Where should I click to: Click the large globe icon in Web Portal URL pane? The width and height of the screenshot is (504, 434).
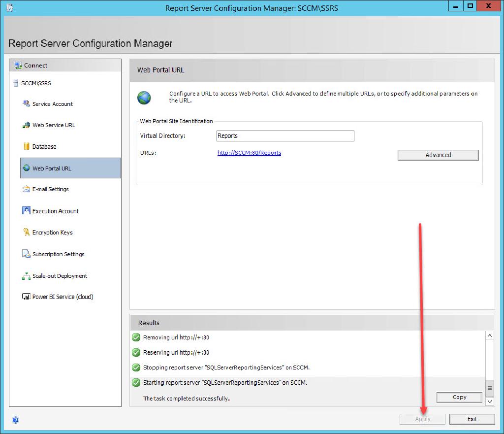[x=144, y=98]
